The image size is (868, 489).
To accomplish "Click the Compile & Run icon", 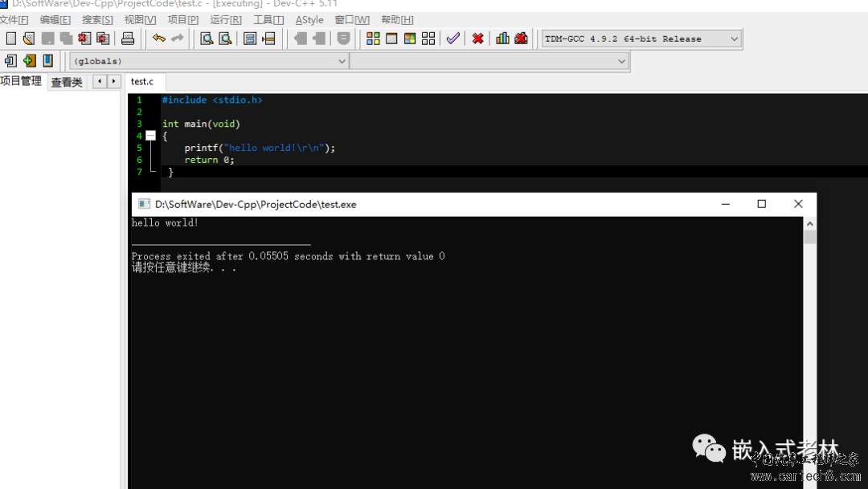I will click(x=410, y=39).
